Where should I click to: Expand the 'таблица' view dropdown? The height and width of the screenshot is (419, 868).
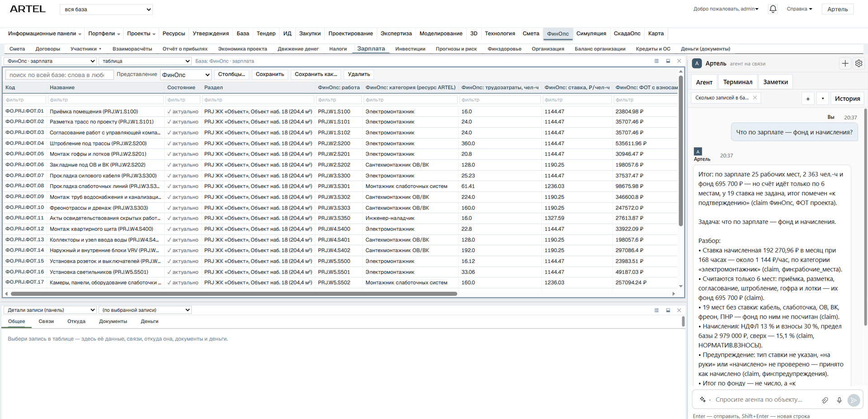(145, 61)
